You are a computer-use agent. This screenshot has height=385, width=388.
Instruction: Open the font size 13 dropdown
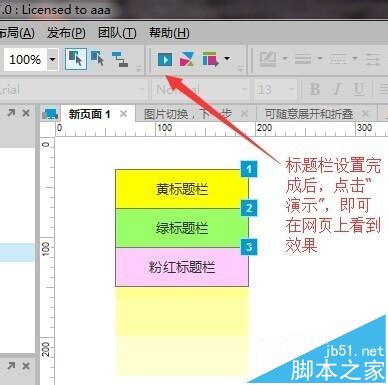point(292,89)
